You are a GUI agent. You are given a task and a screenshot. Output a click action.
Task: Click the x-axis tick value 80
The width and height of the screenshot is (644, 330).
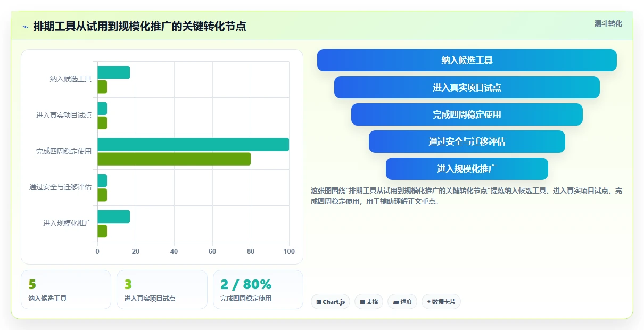(x=251, y=251)
